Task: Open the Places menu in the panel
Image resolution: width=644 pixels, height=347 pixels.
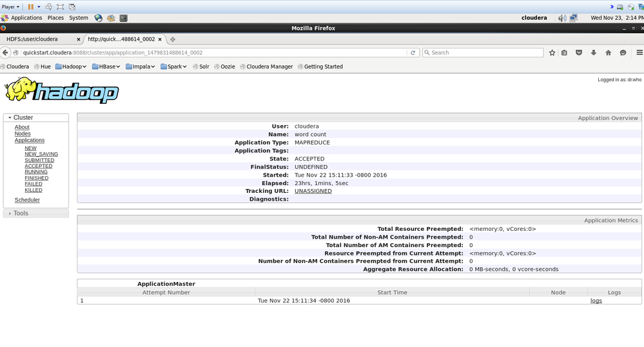Action: pos(55,18)
